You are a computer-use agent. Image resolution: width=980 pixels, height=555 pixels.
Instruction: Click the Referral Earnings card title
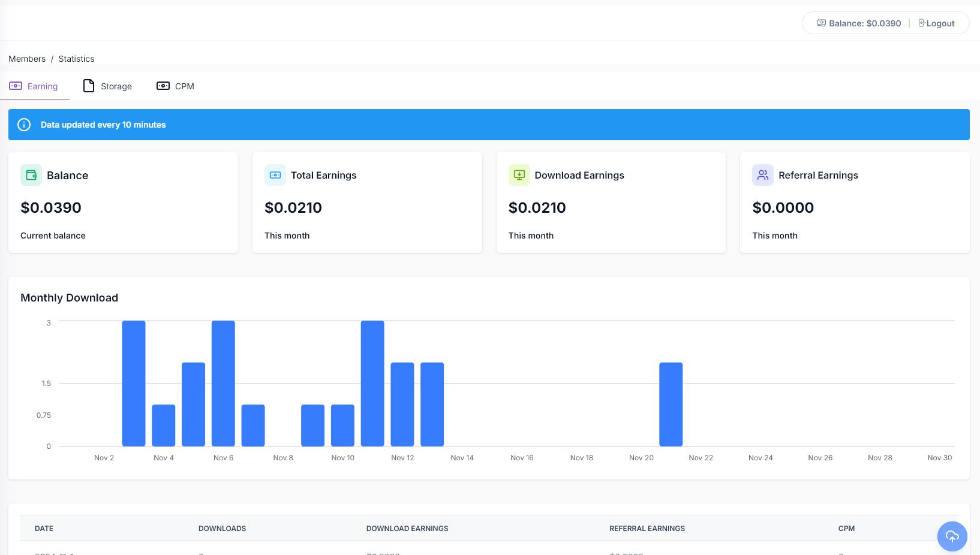(x=818, y=175)
